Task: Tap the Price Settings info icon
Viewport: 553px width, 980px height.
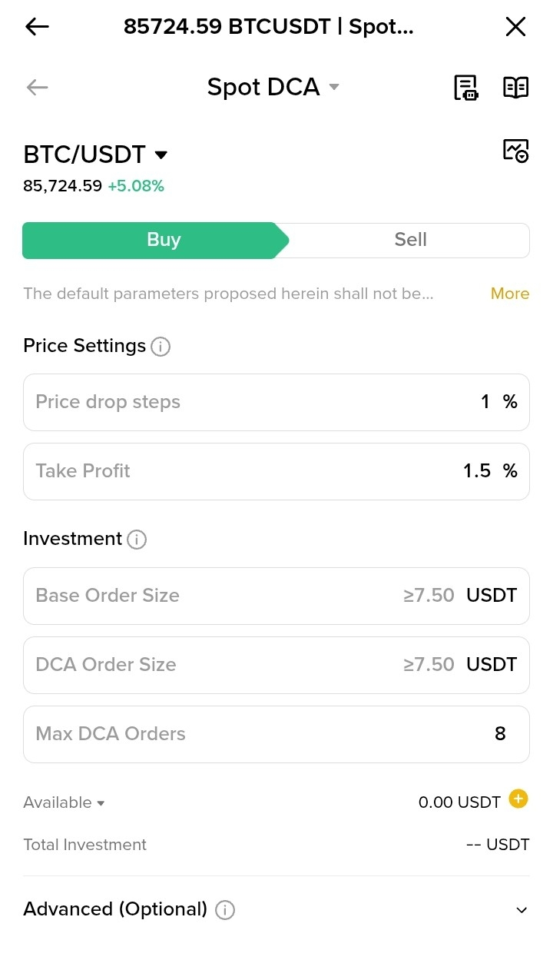Action: point(161,347)
